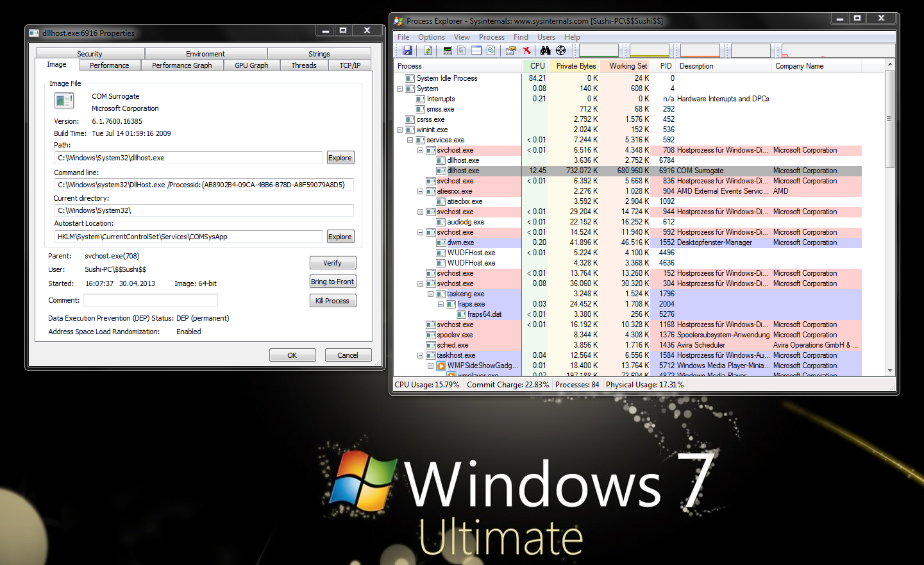Viewport: 924px width, 565px height.
Task: Click the icon beside Interrupts
Action: coord(421,99)
